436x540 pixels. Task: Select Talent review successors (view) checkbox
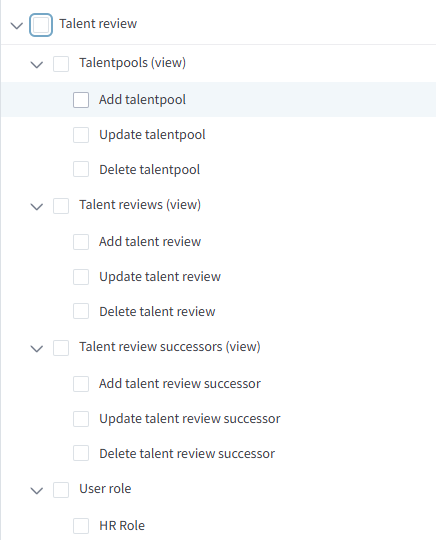[x=61, y=348]
